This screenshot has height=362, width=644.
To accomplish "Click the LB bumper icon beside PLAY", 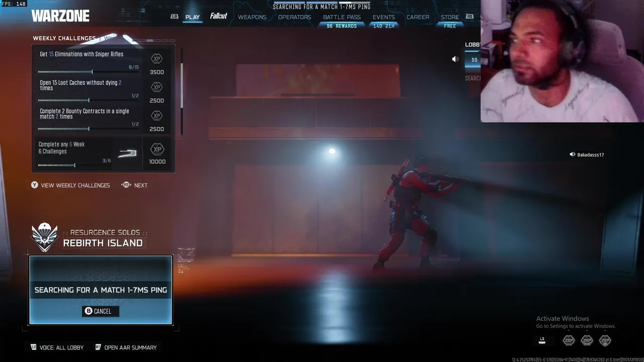I will 175,16.
